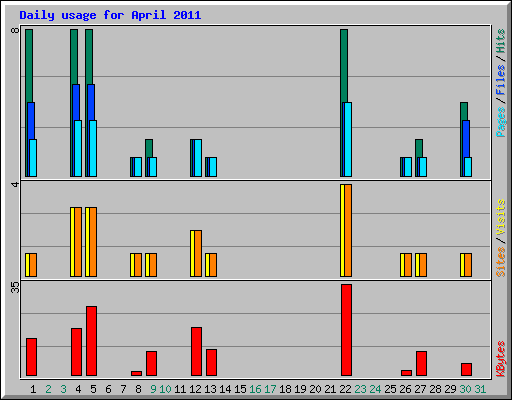512x400 pixels.
Task: Click the 'Visits' legend label
Action: (500, 217)
